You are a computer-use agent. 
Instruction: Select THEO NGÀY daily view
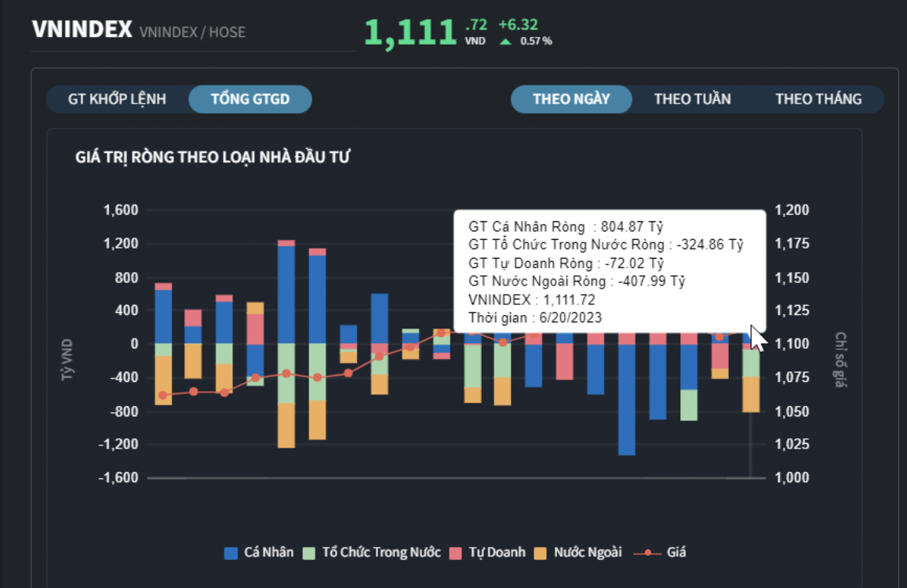coord(571,99)
